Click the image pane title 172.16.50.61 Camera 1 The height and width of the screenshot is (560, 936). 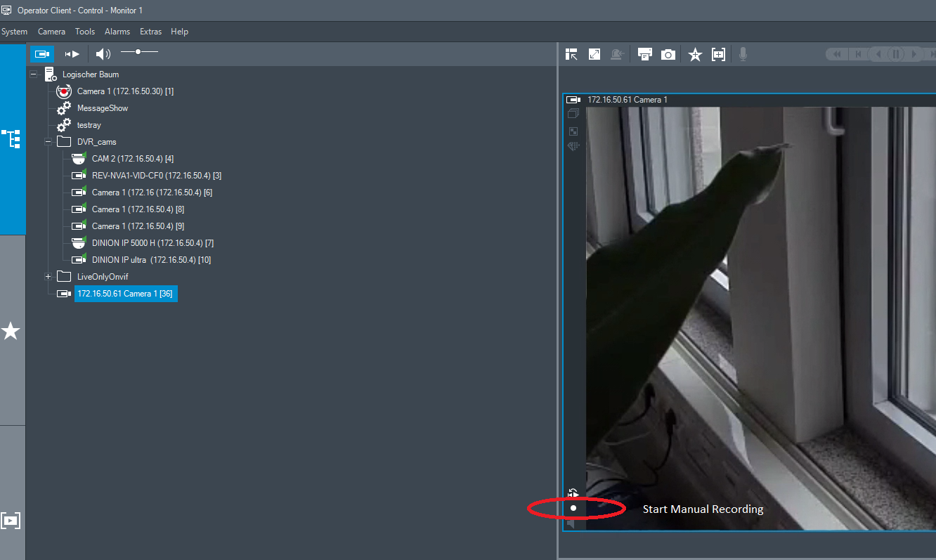(x=628, y=100)
